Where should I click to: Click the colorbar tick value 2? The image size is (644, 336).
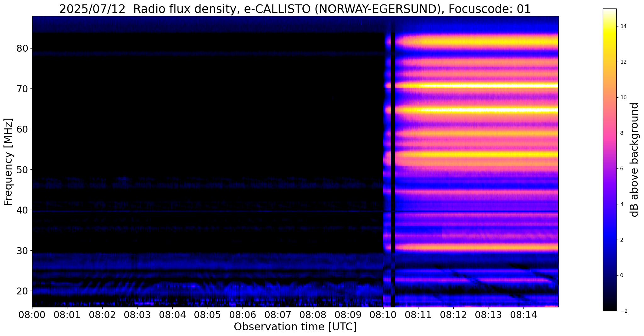point(621,240)
